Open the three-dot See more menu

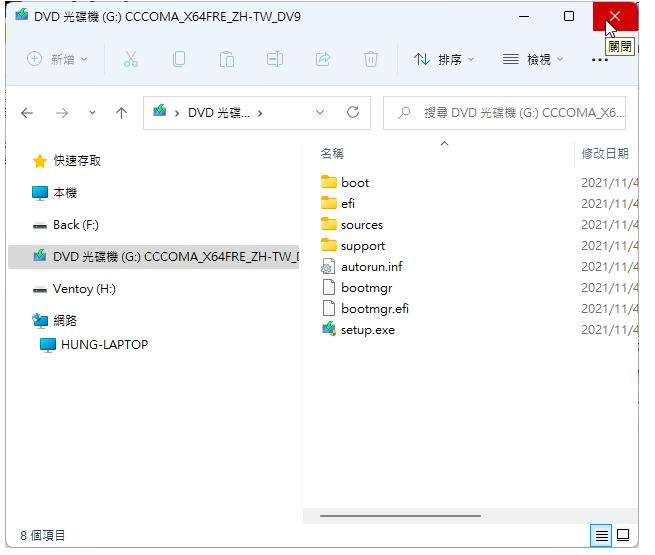pyautogui.click(x=599, y=60)
